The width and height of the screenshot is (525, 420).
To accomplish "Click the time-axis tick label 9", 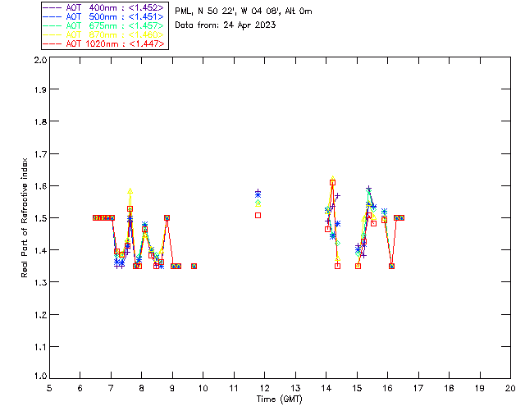I will click(x=172, y=388).
